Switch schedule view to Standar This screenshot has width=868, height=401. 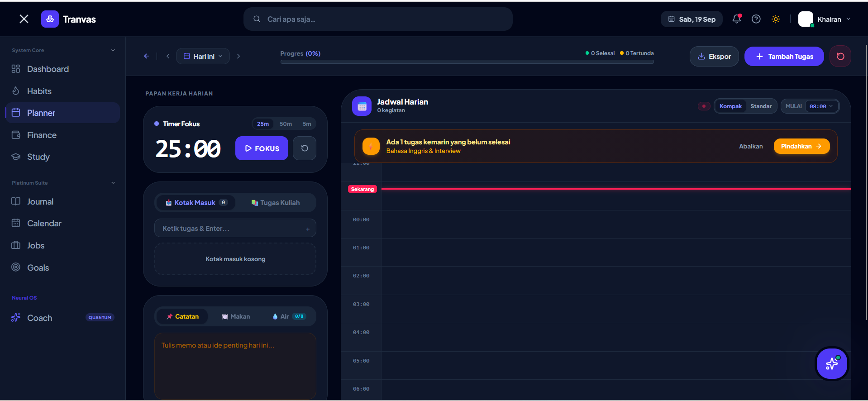click(761, 106)
